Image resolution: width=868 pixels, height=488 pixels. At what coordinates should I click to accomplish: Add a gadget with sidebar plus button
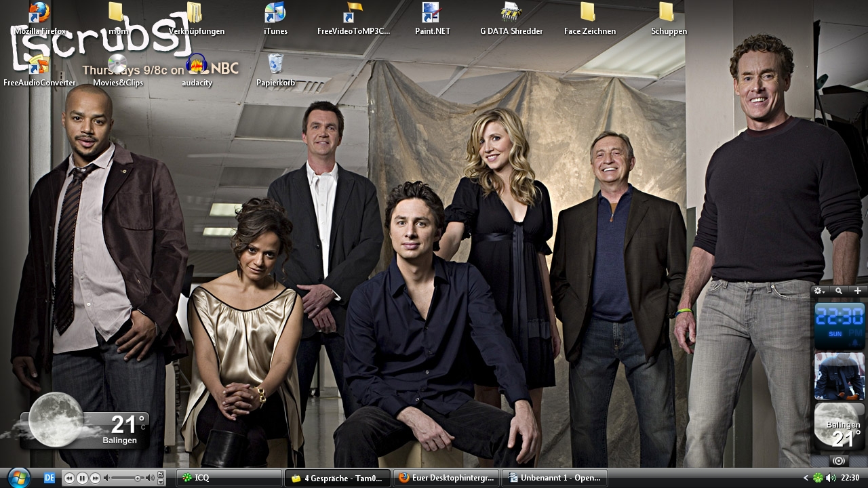point(858,291)
